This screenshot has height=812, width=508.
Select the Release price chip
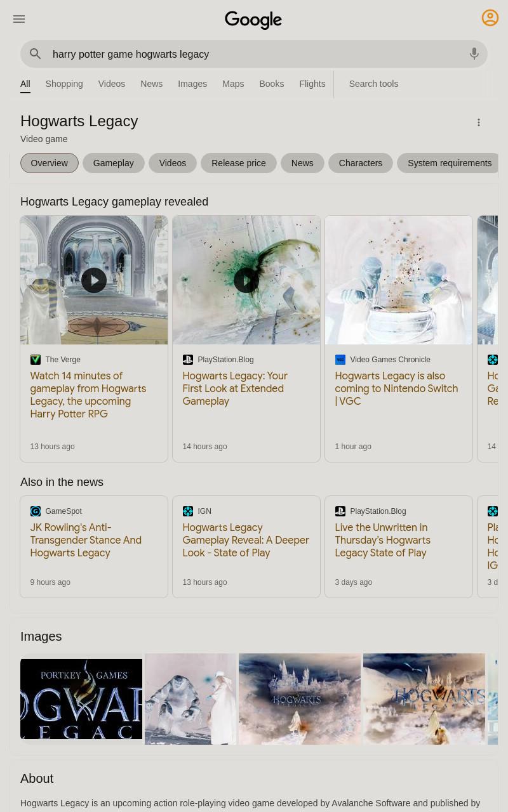point(239,163)
